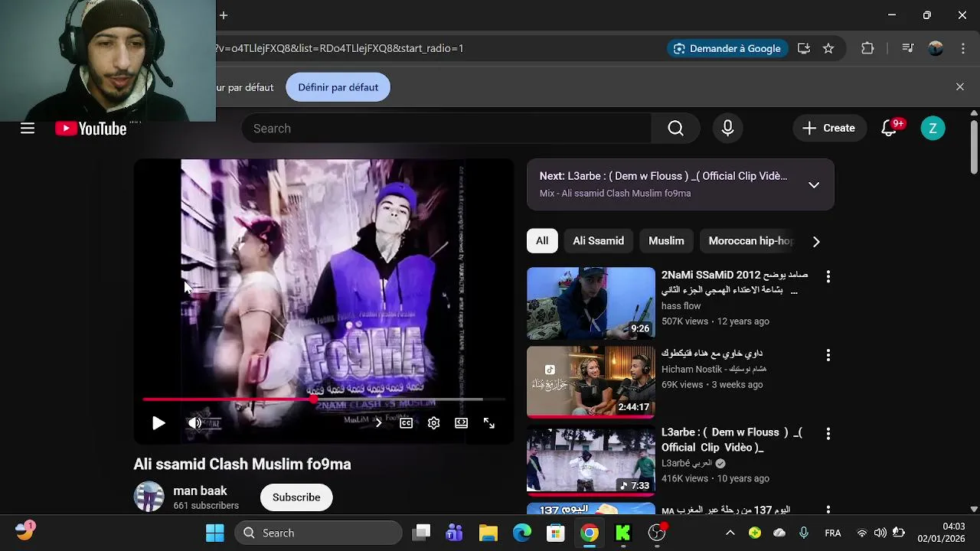Open Windows Start menu
980x551 pixels.
pyautogui.click(x=215, y=533)
